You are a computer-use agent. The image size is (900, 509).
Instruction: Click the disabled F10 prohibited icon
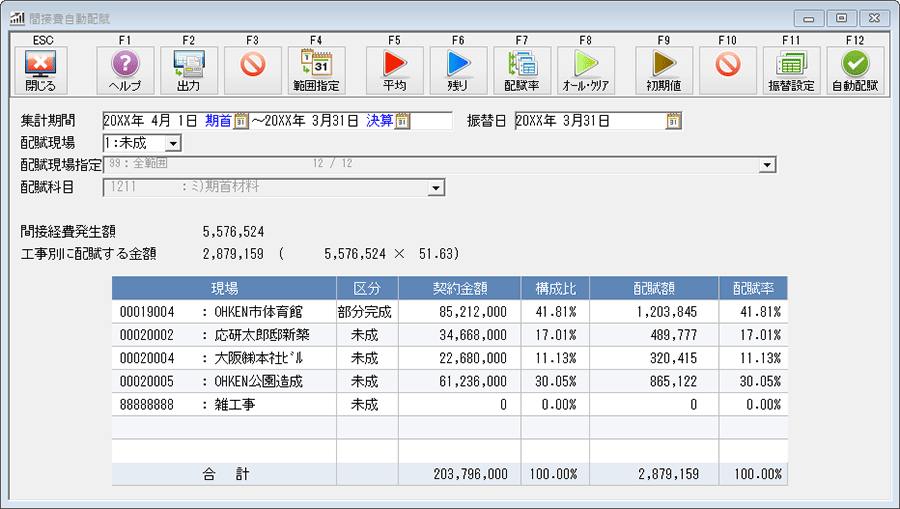(x=728, y=70)
